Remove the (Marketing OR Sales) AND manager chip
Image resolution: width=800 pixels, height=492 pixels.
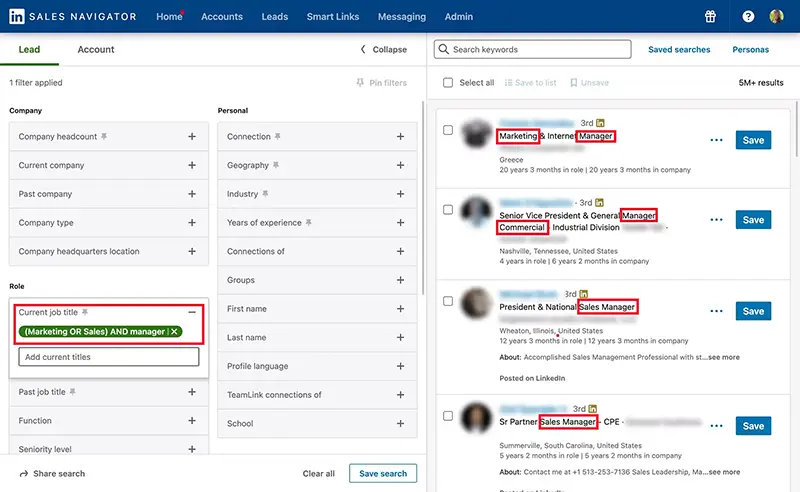pyautogui.click(x=174, y=332)
